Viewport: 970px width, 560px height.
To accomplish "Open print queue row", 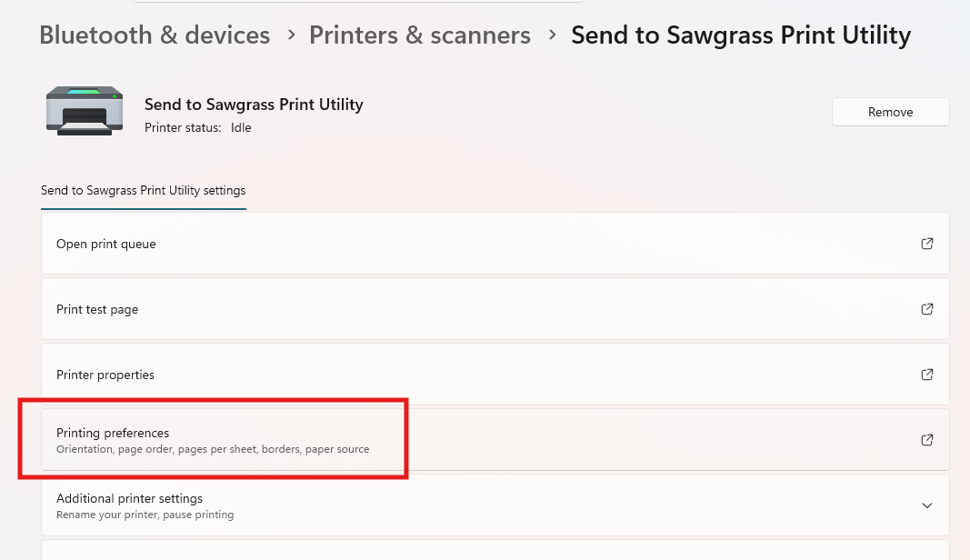I will [495, 244].
